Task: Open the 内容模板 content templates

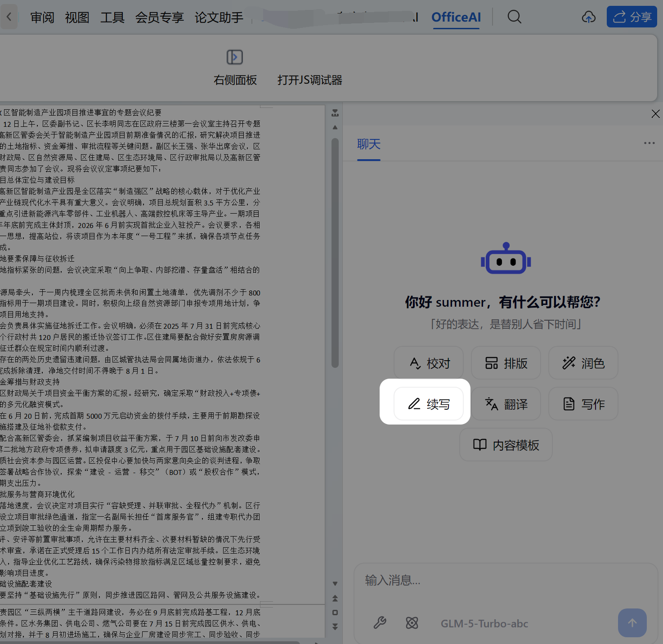Action: [506, 445]
